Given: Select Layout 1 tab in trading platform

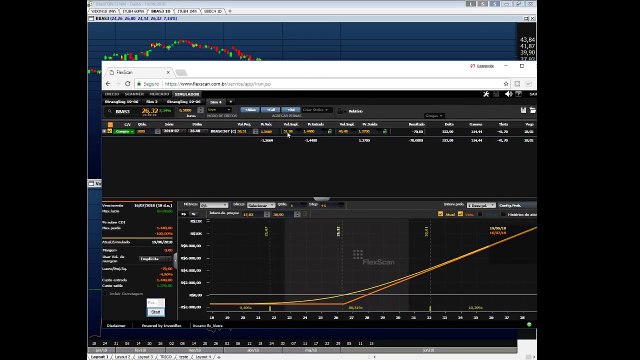Looking at the screenshot, I should click(100, 357).
